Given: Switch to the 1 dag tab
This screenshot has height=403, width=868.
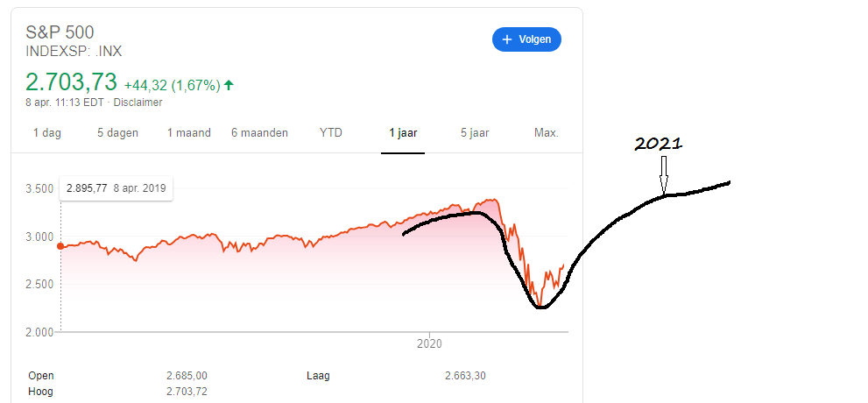Looking at the screenshot, I should [x=47, y=133].
